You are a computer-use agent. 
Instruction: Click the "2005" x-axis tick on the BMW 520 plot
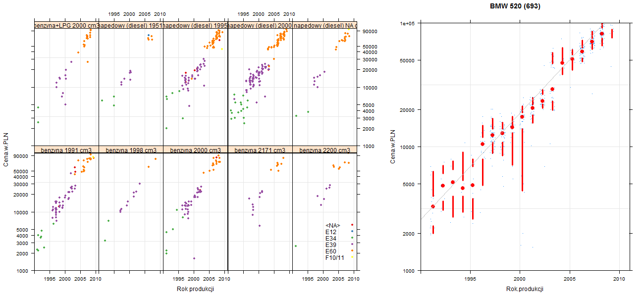click(x=570, y=279)
